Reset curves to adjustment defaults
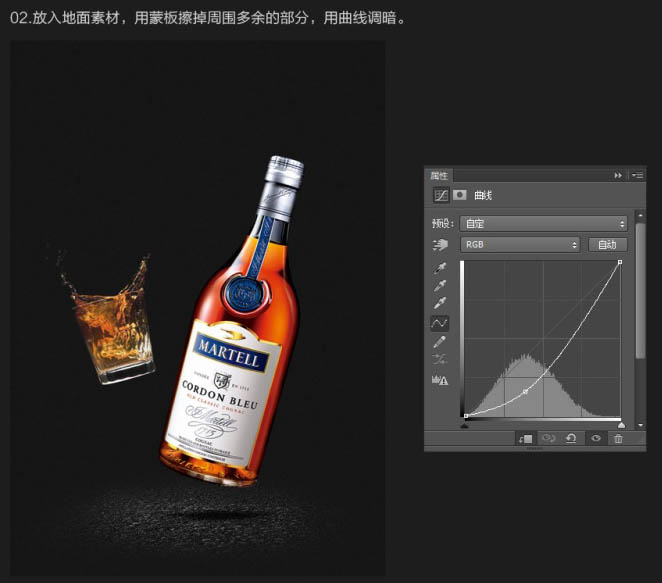Image resolution: width=662 pixels, height=583 pixels. [x=571, y=439]
